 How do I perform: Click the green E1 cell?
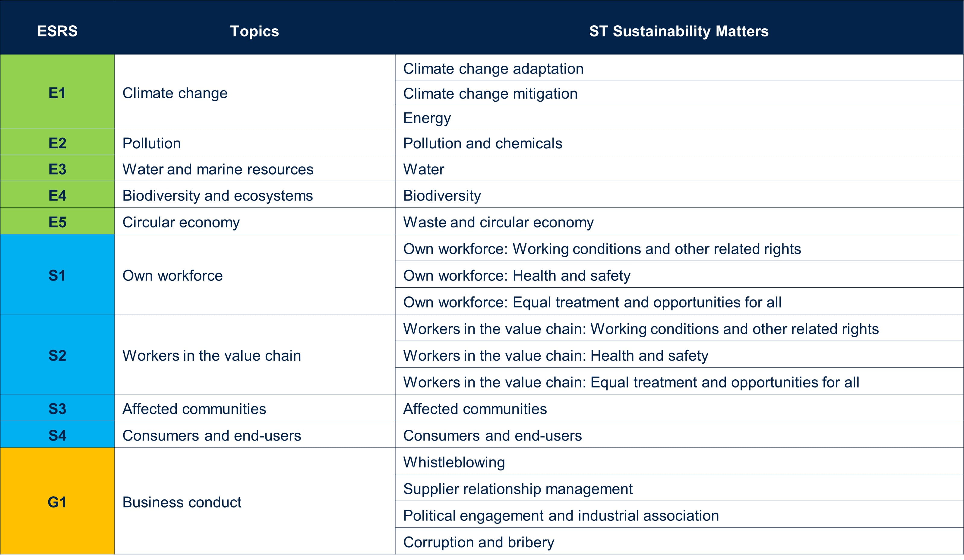click(x=57, y=93)
